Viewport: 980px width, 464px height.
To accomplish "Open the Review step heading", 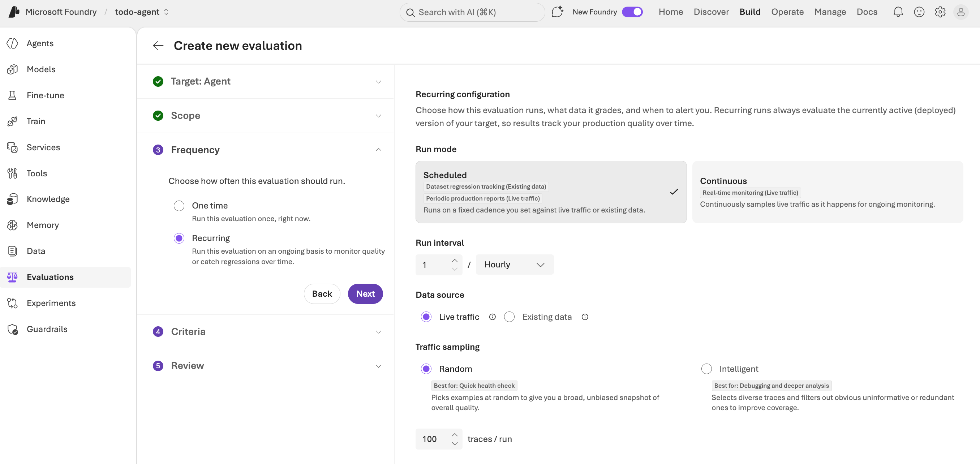I will pyautogui.click(x=188, y=365).
